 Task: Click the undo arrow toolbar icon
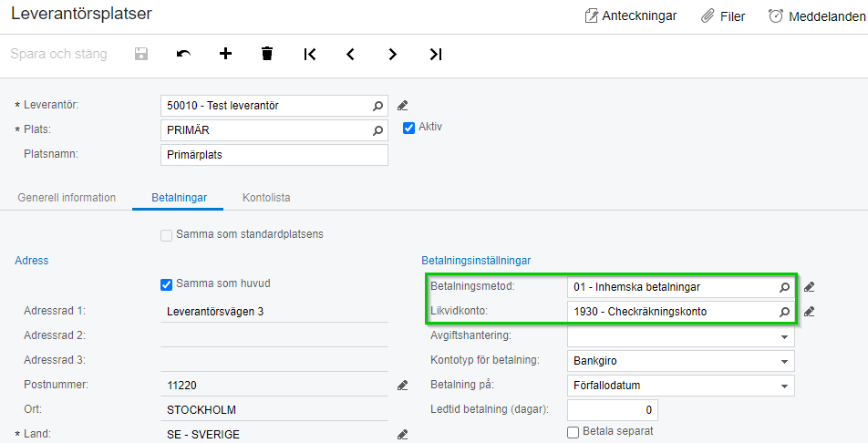184,54
